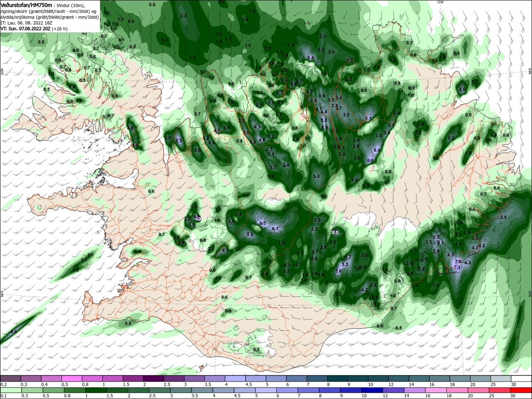The height and width of the screenshot is (399, 532).
Task: Choose the darkest purple swatch labeled 2
Action: point(153,379)
